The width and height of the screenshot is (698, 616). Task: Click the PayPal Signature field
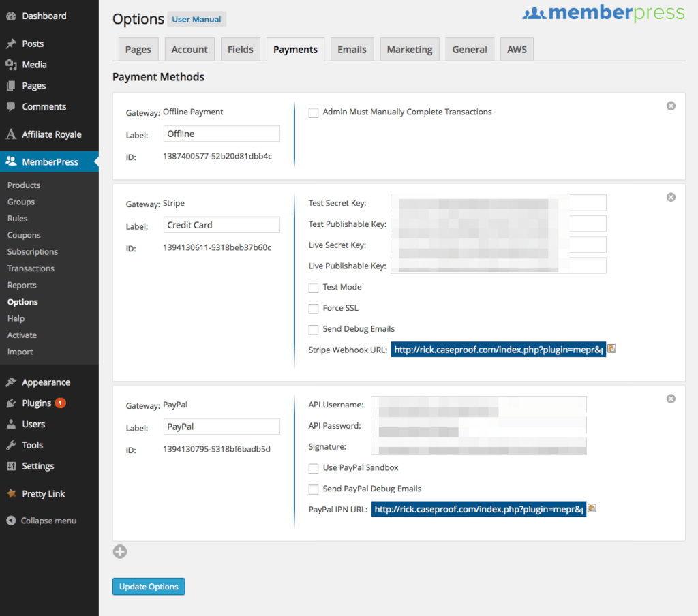tap(479, 446)
